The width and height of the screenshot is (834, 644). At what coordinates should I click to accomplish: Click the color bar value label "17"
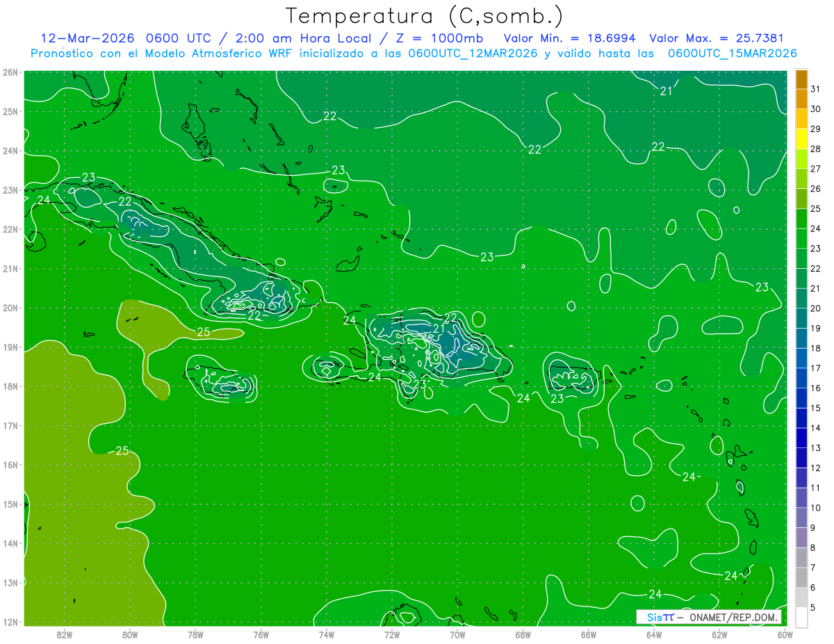[815, 368]
